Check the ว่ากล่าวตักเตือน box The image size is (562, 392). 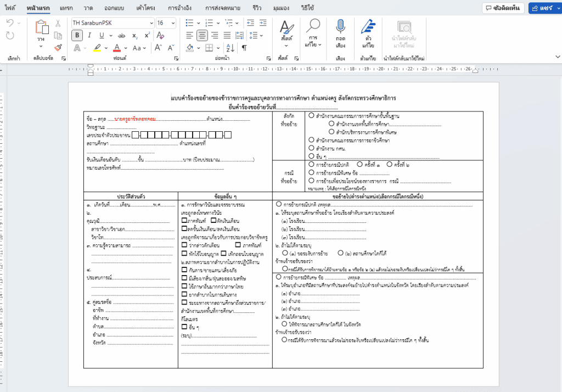pos(184,245)
